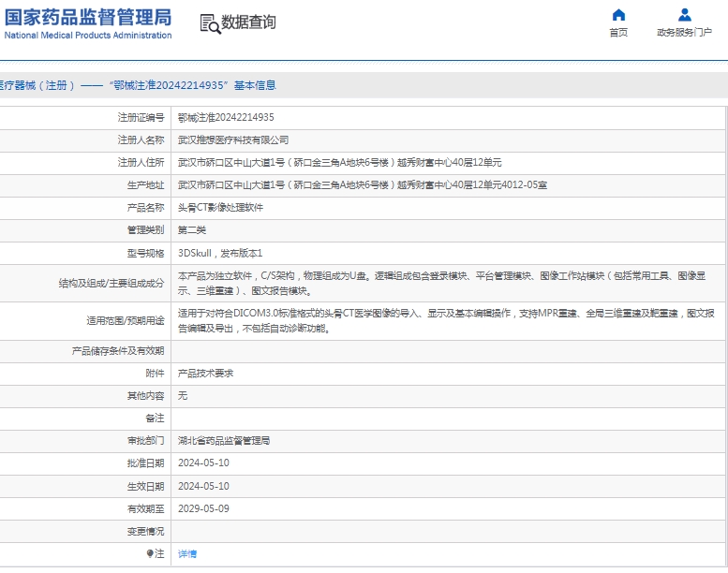Select the 变更情况 label
Viewport: 728px width, 573px height.
pyautogui.click(x=145, y=531)
